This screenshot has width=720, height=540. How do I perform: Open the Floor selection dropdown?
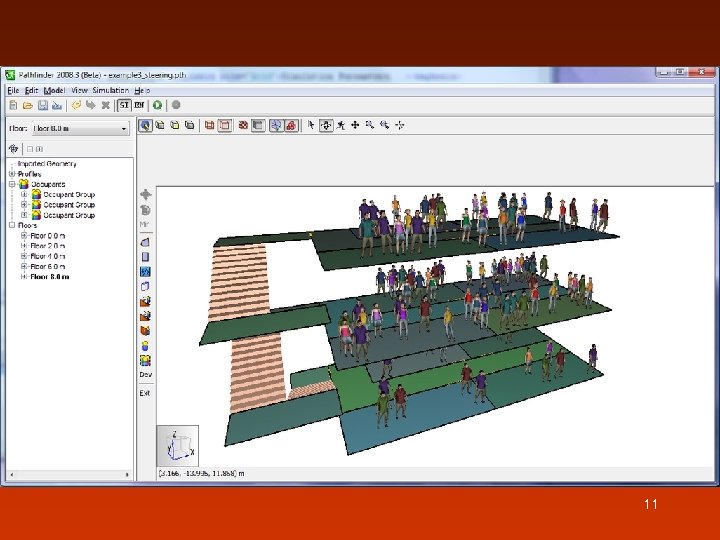[x=80, y=129]
